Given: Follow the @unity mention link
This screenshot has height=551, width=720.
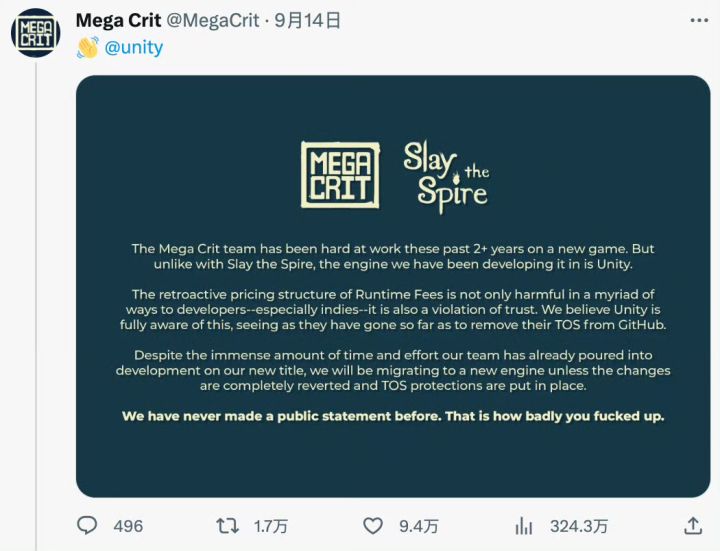Looking at the screenshot, I should click(134, 47).
